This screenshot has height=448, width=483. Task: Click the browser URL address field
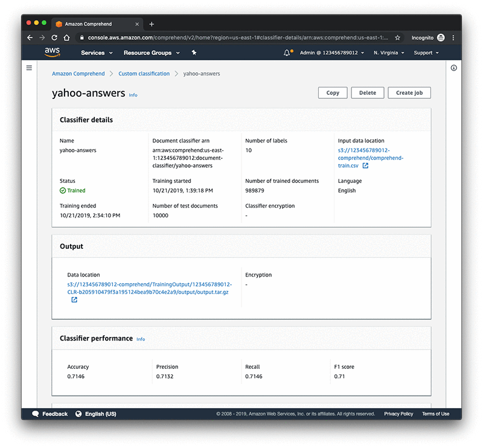tap(237, 37)
